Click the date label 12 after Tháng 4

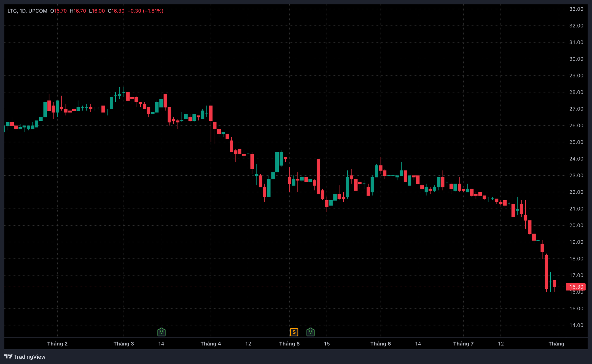[248, 343]
